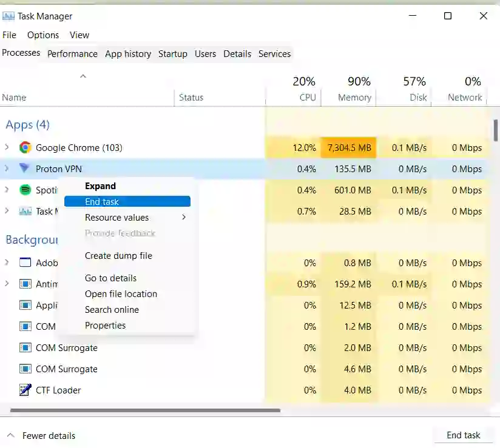Sort by the Disk column header
The image size is (500, 448).
(x=404, y=89)
